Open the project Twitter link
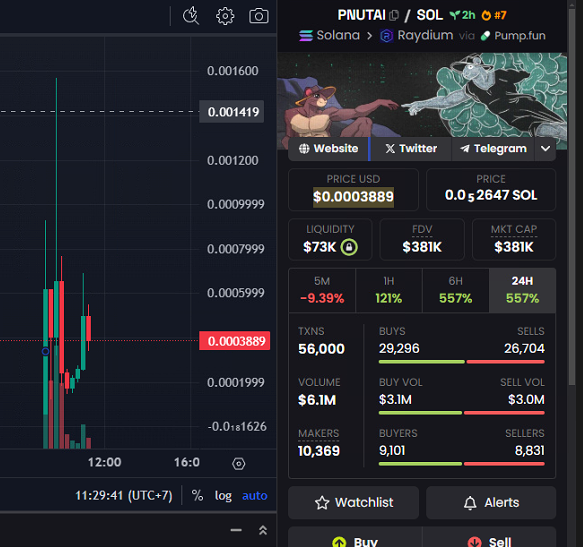Image resolution: width=583 pixels, height=547 pixels. click(411, 149)
